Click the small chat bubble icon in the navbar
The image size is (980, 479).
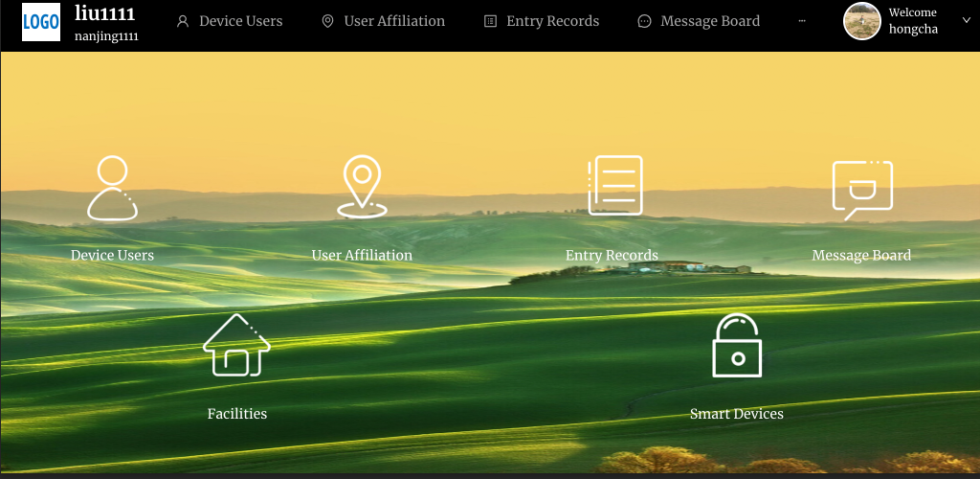[x=644, y=21]
